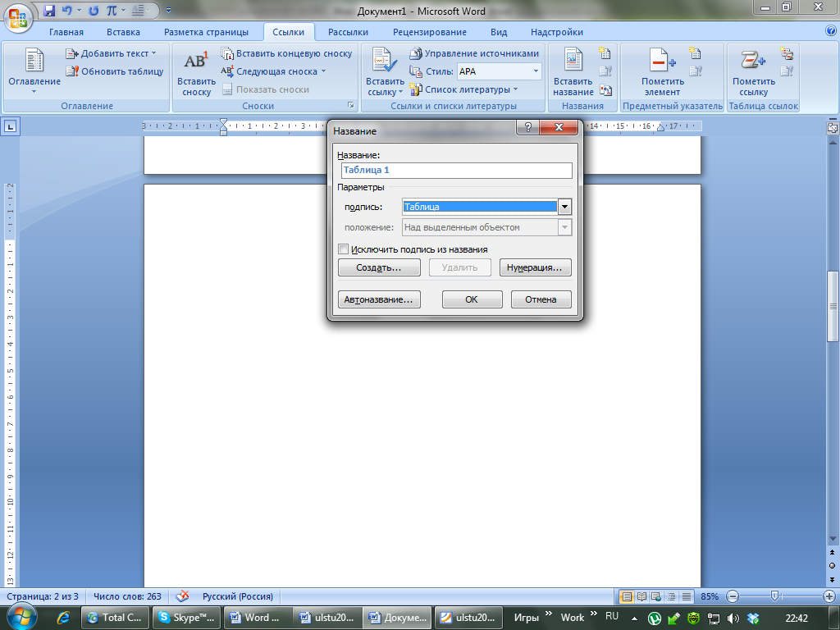
Task: Click insert table of figures icon
Action: tap(605, 53)
